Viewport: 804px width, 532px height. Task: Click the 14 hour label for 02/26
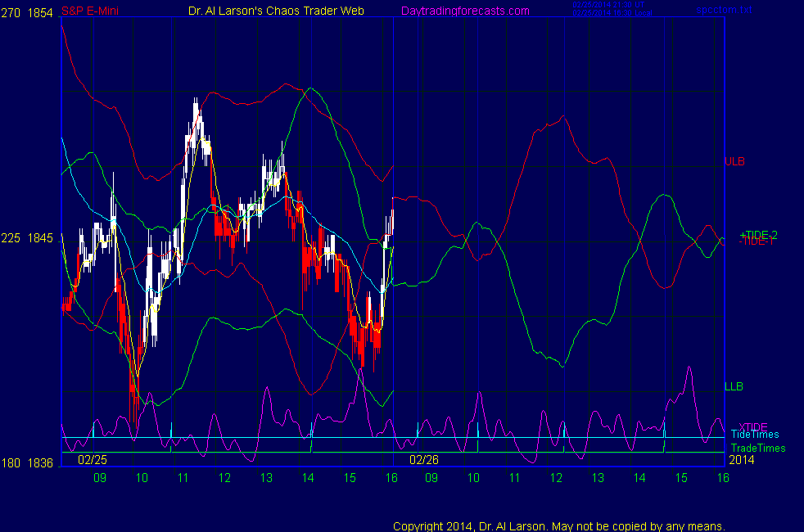click(x=639, y=478)
